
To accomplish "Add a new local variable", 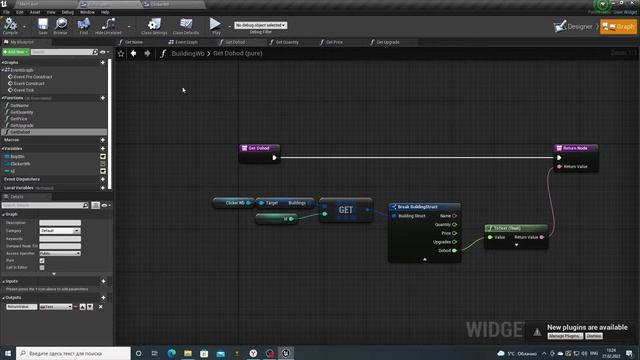I will click(103, 188).
